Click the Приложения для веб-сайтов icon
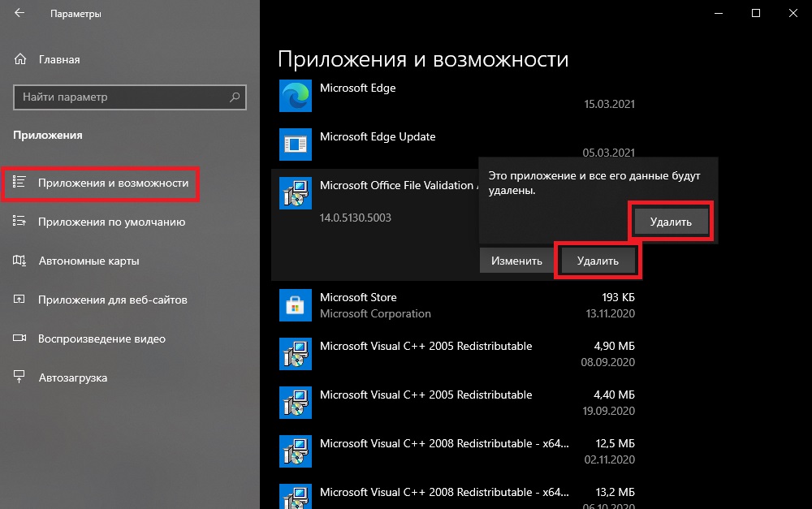 pos(19,300)
